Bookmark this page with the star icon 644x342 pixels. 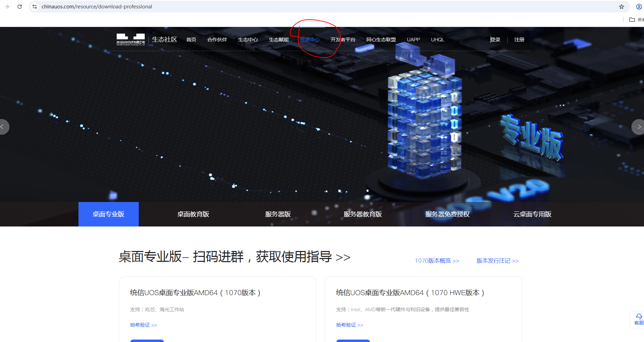622,7
